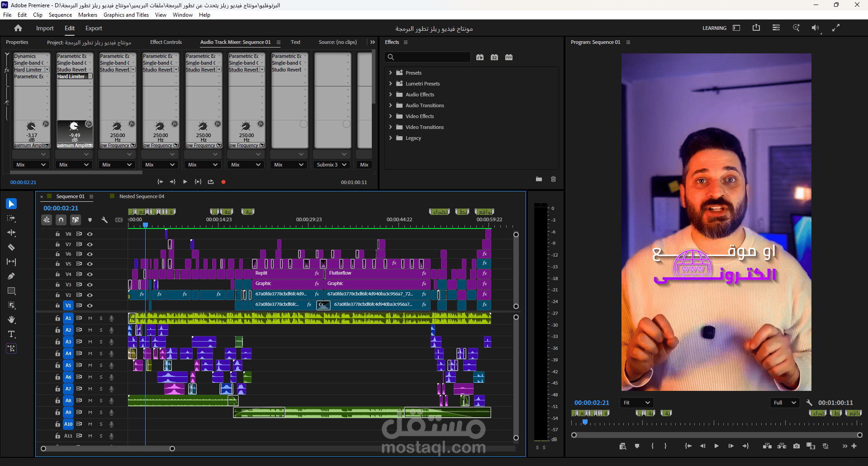This screenshot has height=466, width=868.
Task: Open the Import workspace
Action: [x=45, y=28]
